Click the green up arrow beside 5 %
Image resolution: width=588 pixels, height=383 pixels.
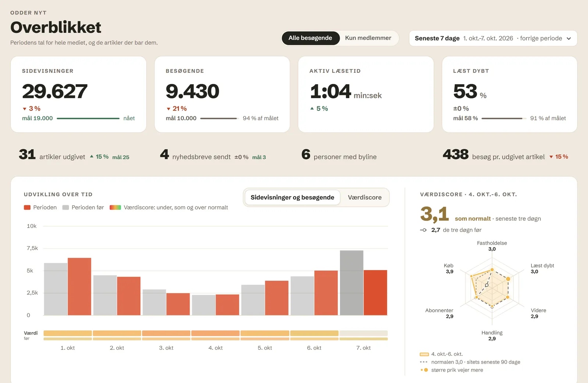pos(312,109)
